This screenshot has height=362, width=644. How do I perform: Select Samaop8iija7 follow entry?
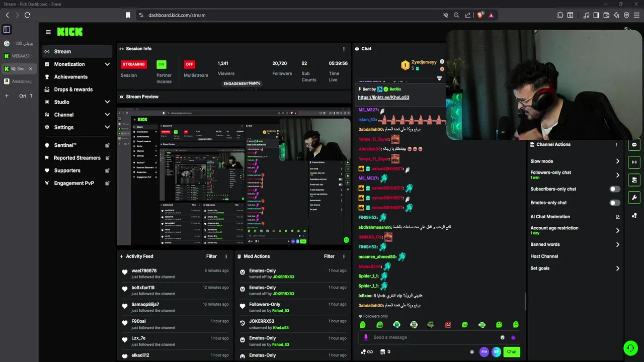click(x=175, y=307)
